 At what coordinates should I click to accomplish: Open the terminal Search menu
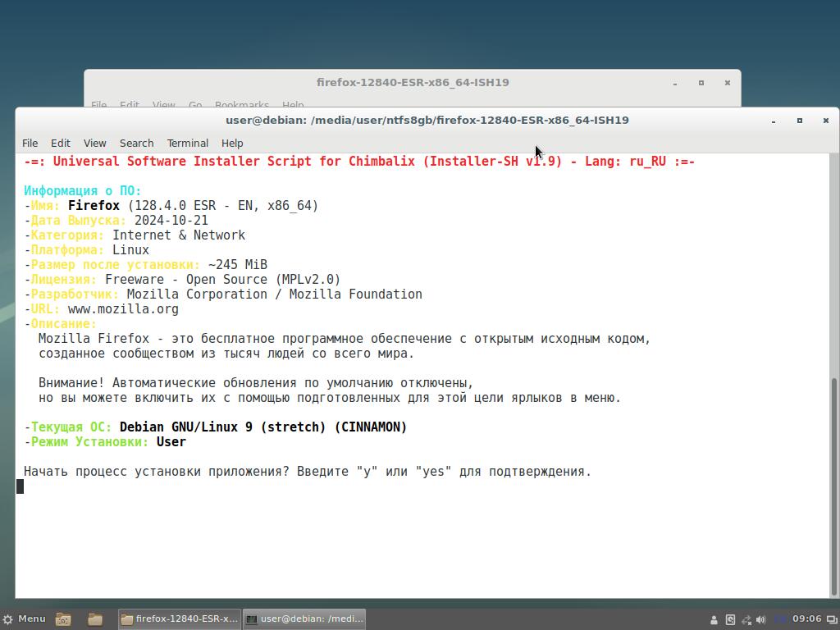[137, 143]
